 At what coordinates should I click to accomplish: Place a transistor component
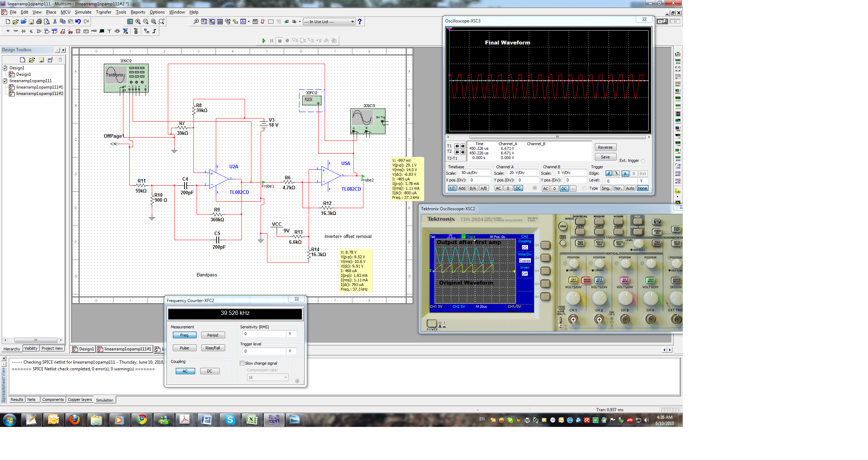31,31
